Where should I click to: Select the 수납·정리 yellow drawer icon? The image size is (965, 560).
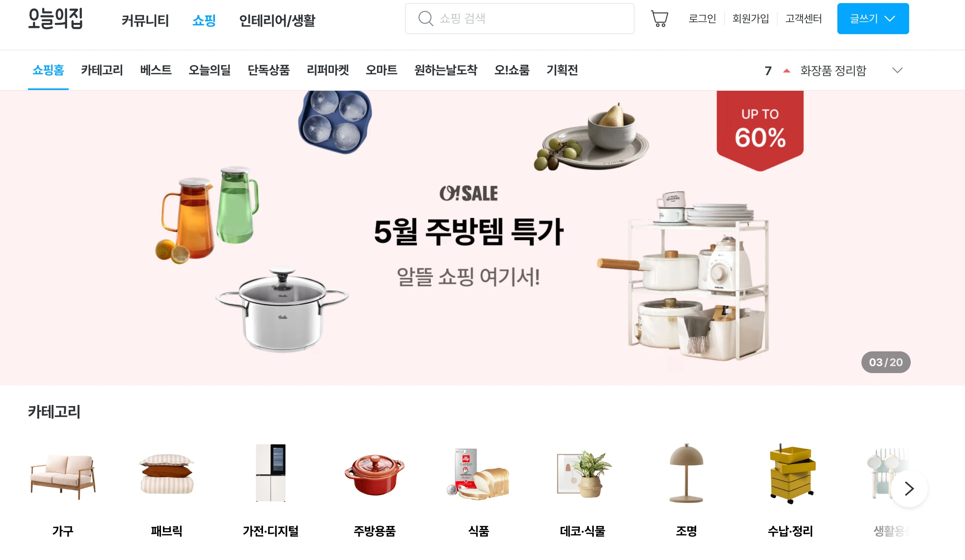click(791, 474)
